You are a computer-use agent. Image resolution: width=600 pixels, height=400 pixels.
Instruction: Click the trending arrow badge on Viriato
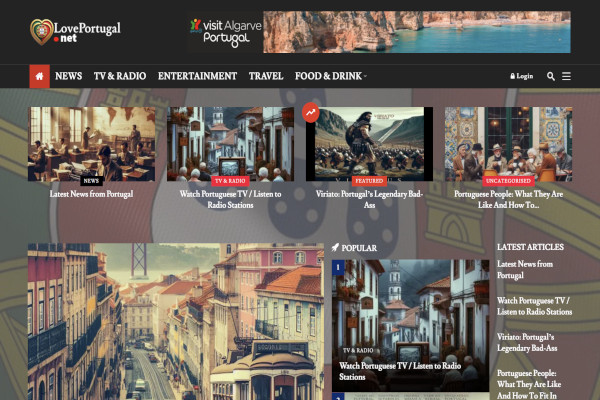311,114
